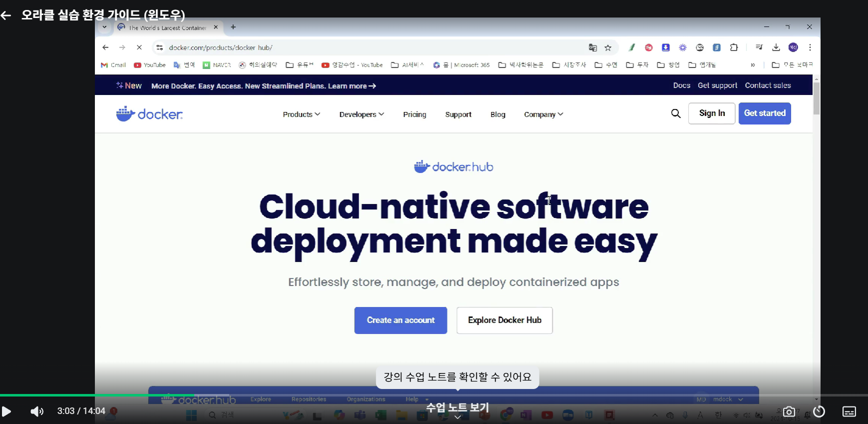Open Microsoft 365 home bookmark
Viewport: 868px width, 424px height.
pos(461,65)
